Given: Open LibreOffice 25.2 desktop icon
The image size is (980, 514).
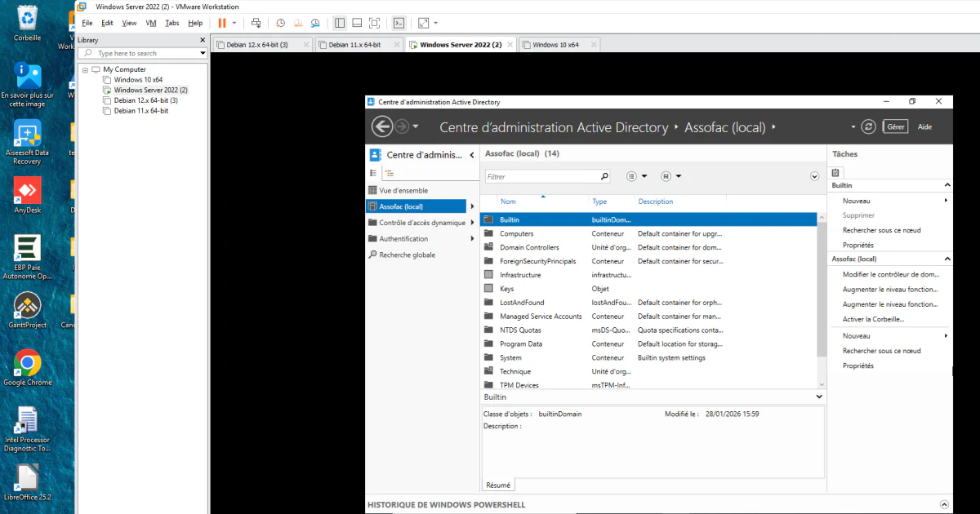Looking at the screenshot, I should 27,482.
